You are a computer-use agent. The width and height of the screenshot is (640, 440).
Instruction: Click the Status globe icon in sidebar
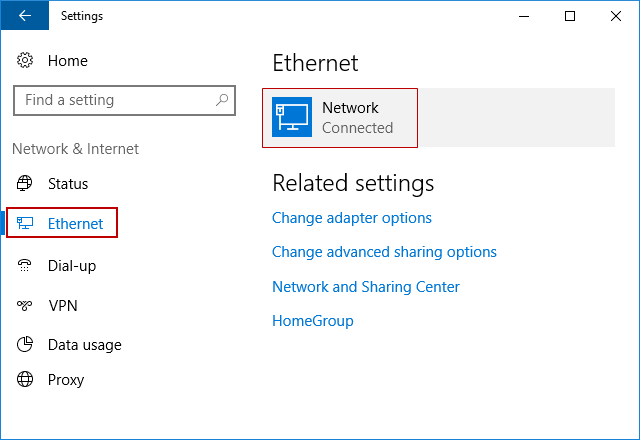click(25, 184)
